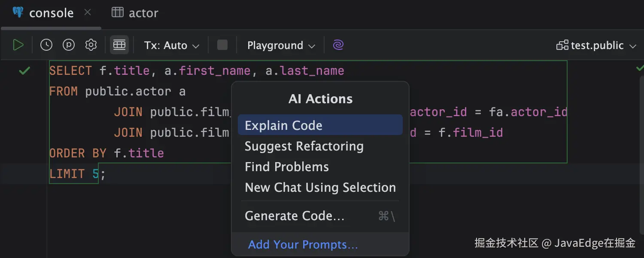The height and width of the screenshot is (258, 644).
Task: Click the circled P explain plan icon
Action: click(69, 45)
